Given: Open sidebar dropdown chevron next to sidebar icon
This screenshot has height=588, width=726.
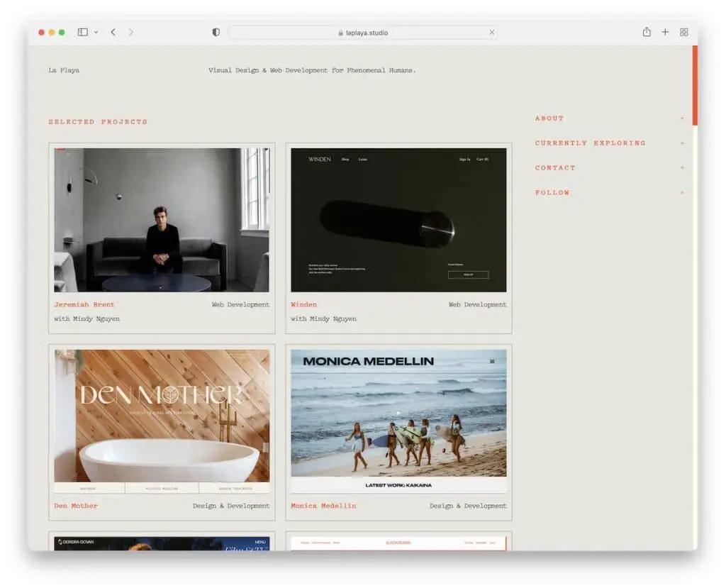Looking at the screenshot, I should click(x=96, y=32).
